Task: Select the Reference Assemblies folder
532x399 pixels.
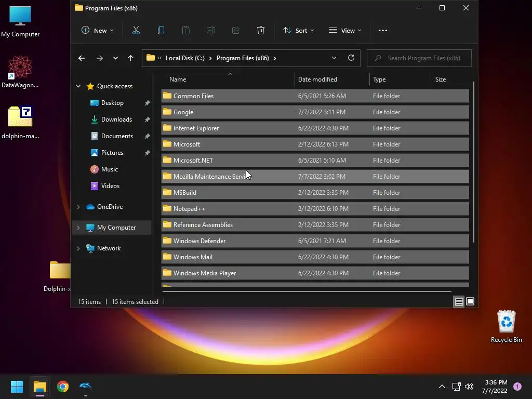Action: point(315,225)
